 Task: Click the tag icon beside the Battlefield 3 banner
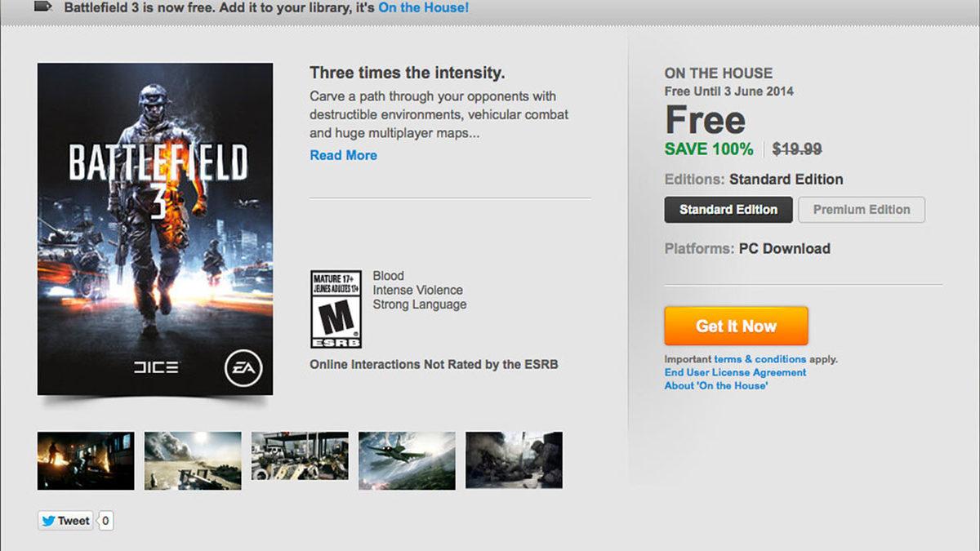click(44, 8)
